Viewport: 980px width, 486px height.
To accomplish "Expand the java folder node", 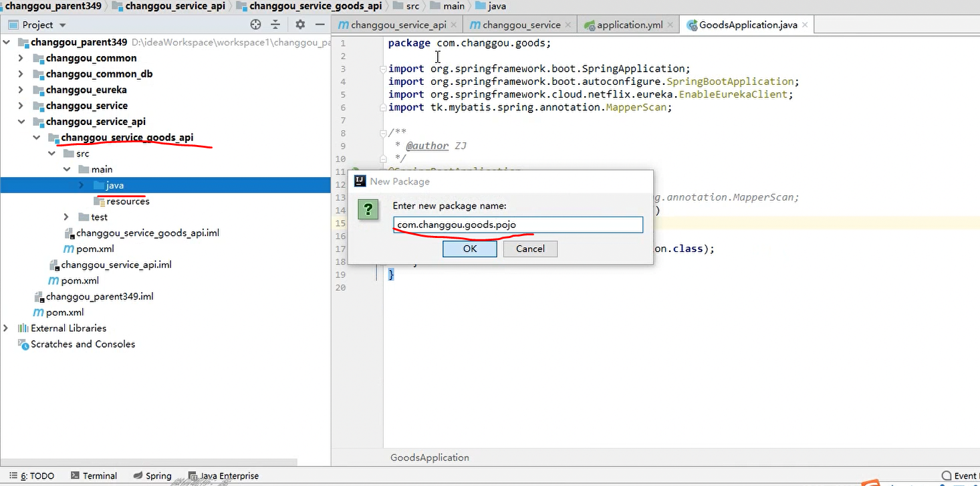I will [81, 185].
